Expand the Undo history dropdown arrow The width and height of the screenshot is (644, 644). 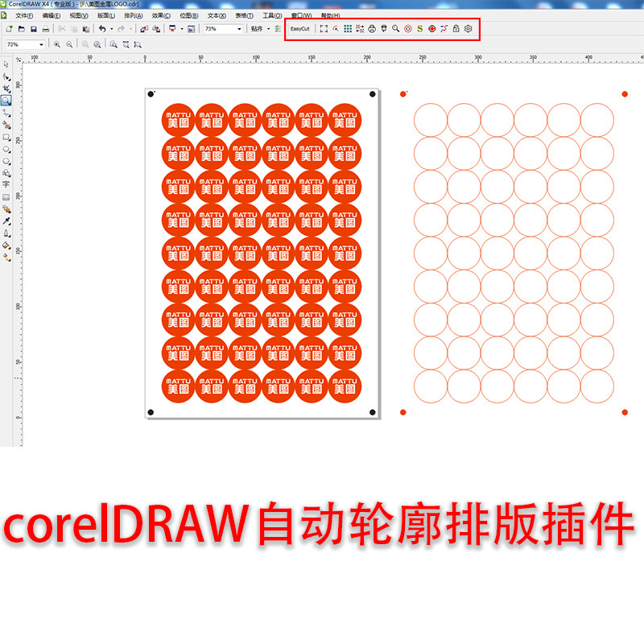pos(111,29)
